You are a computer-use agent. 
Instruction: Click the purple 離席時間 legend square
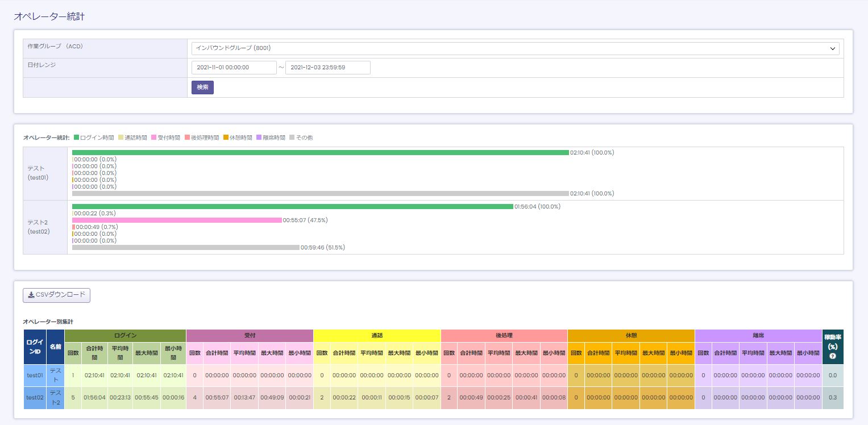[x=259, y=137]
